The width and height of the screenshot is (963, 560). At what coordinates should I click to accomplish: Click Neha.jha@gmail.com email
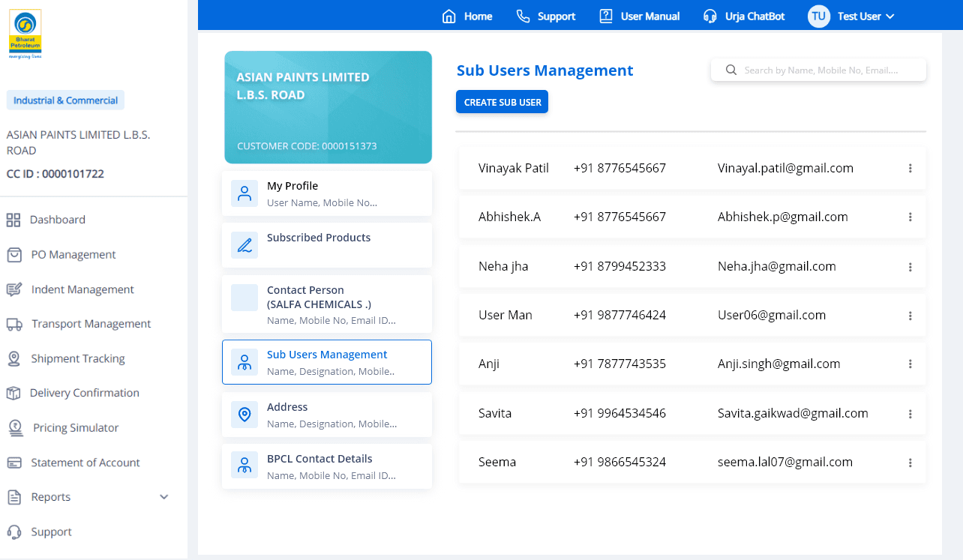tap(777, 266)
